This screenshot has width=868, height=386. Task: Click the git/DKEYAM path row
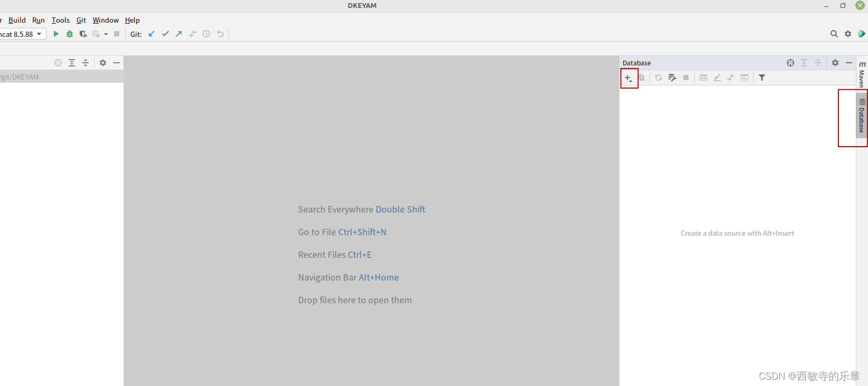tap(62, 77)
